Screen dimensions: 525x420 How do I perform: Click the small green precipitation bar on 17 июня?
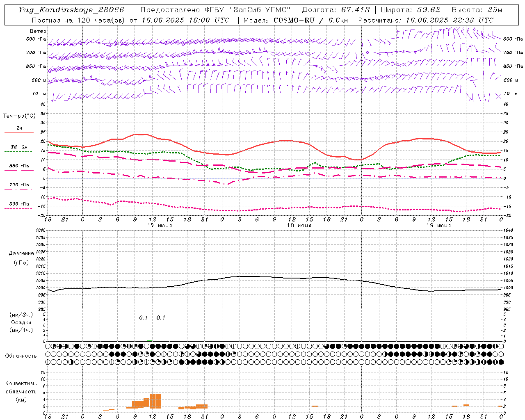pos(150,340)
